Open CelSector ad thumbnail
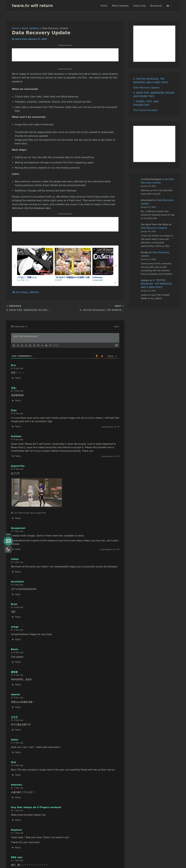The image size is (186, 868). 103,261
